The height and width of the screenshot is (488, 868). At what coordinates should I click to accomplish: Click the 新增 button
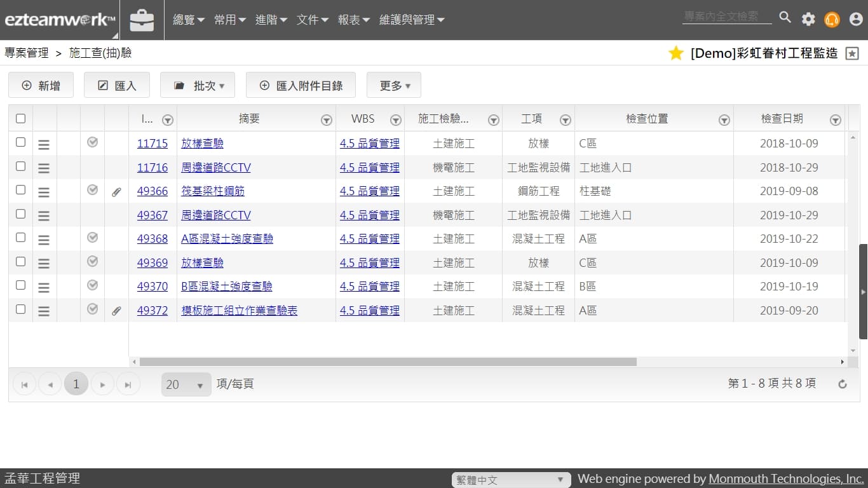click(x=41, y=86)
